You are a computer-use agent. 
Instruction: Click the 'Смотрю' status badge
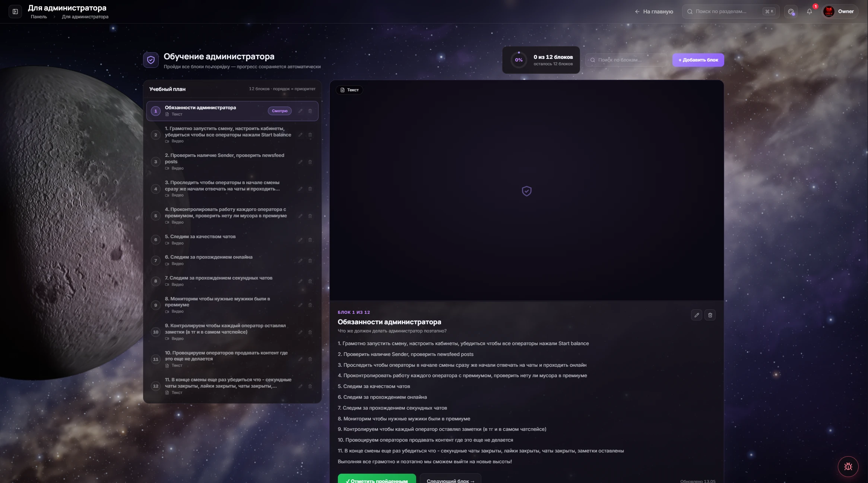coord(279,111)
